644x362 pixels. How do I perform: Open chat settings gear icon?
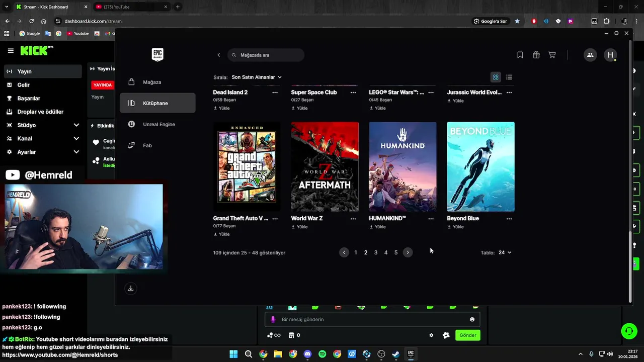[431, 335]
